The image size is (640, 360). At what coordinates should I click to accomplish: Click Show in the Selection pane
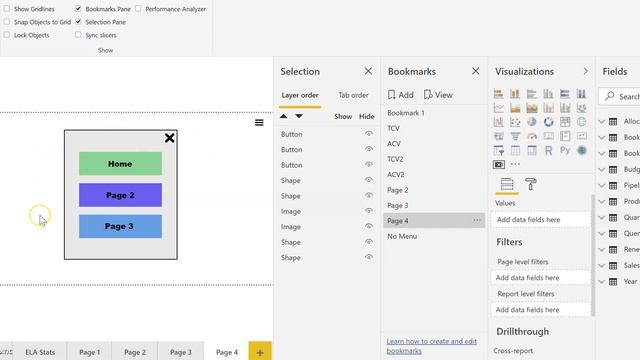[343, 116]
